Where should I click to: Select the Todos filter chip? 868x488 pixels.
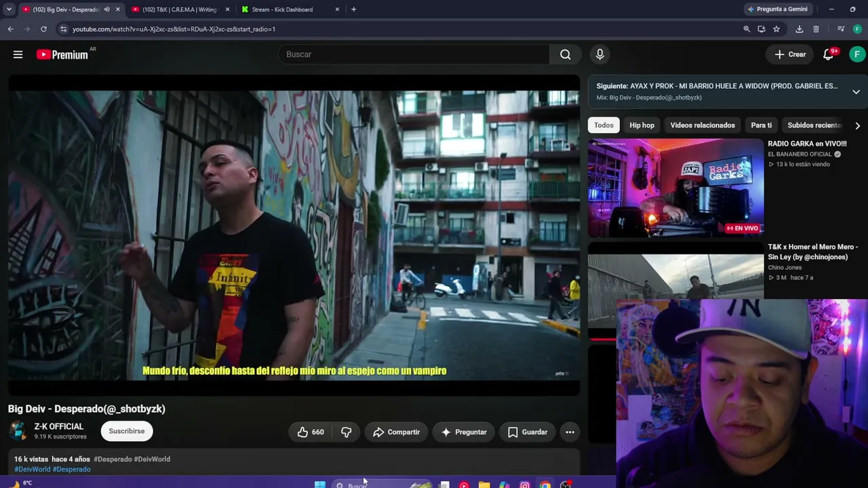click(604, 125)
